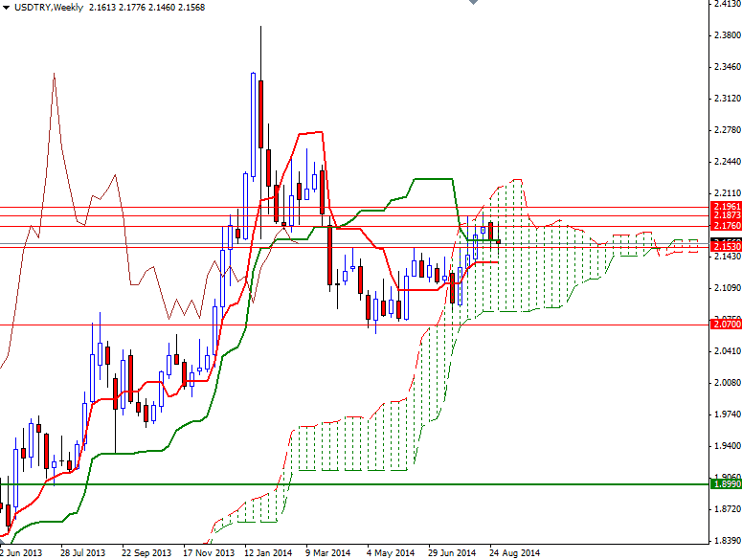Click the USDTRY,Weekly chart title
Screen dimensions: 742x560
[49, 8]
